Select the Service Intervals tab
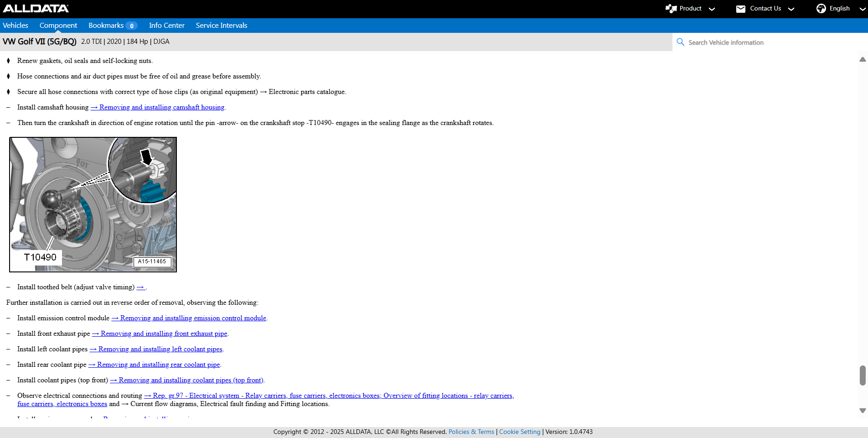Screen dimensions: 868x438 [222, 26]
